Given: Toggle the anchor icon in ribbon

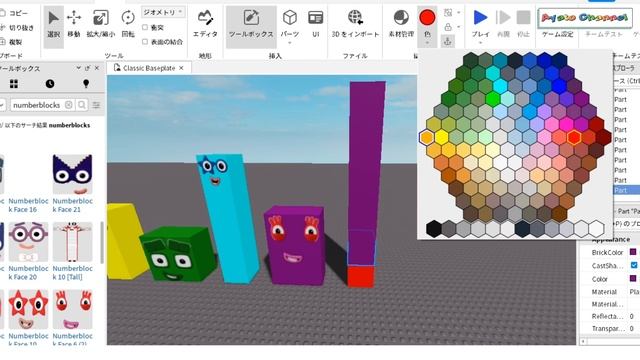Looking at the screenshot, I should tap(448, 41).
